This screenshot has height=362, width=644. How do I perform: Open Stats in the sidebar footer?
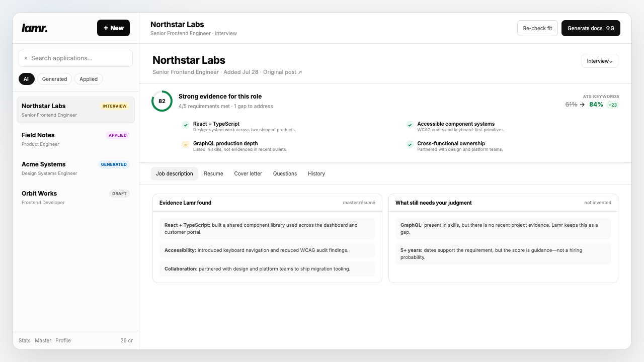pos(25,340)
